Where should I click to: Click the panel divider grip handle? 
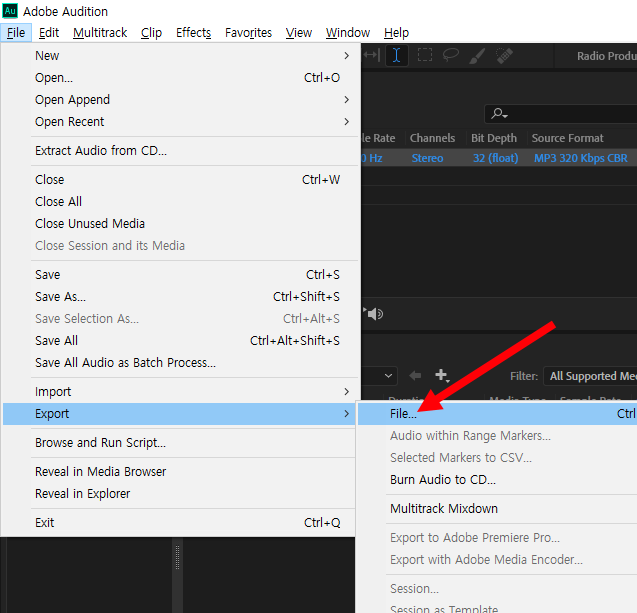tap(178, 557)
